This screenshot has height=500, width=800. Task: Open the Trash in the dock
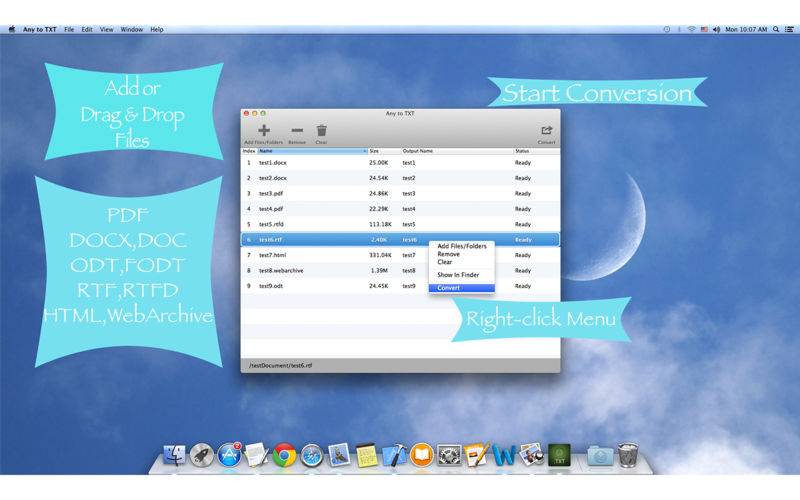tap(628, 455)
